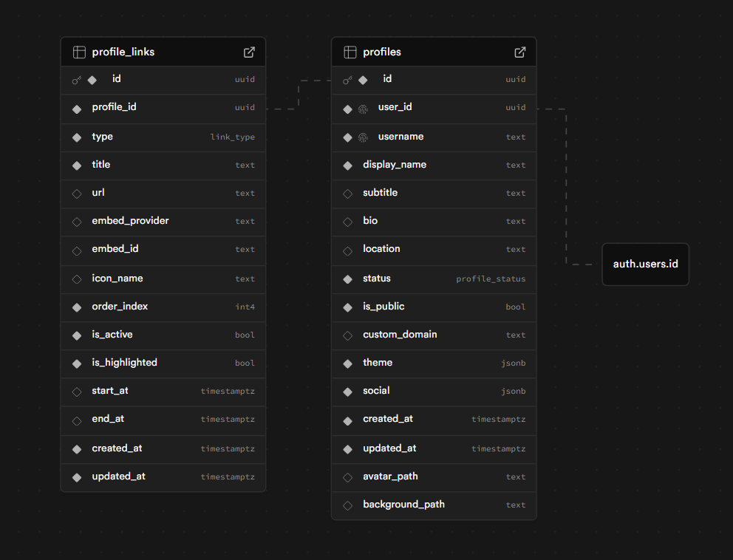
Task: Click the profiles table grid icon
Action: pyautogui.click(x=350, y=52)
